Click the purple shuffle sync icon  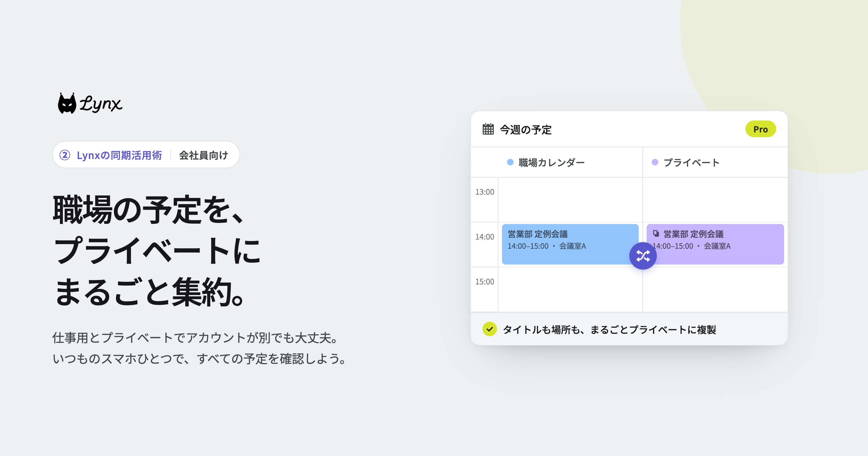(x=643, y=256)
